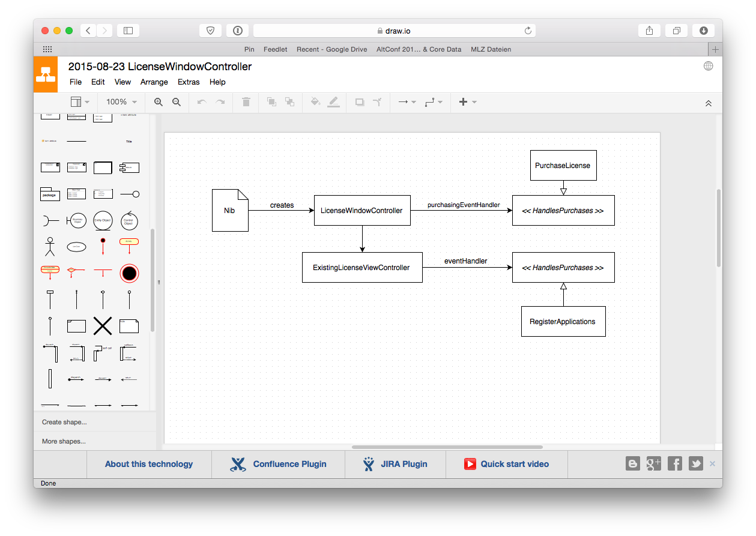Select the actor stick figure shape

click(x=50, y=246)
